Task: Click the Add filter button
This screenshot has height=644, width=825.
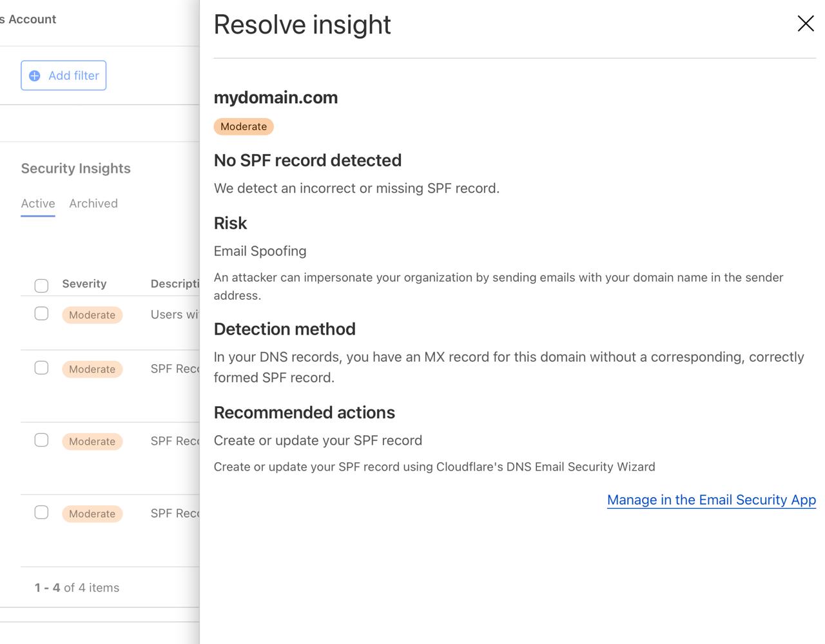Action: point(64,75)
